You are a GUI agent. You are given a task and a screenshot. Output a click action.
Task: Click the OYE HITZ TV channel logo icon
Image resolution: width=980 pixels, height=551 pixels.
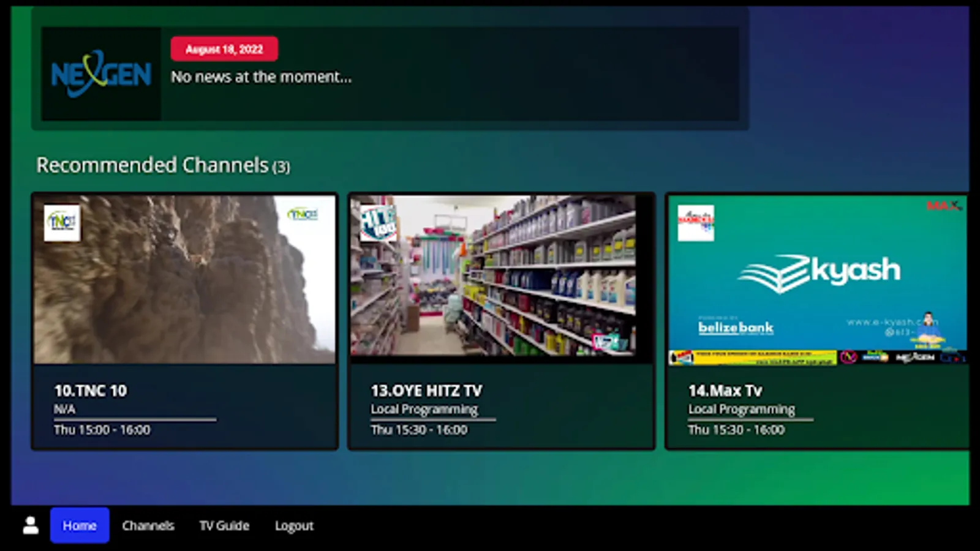coord(379,223)
